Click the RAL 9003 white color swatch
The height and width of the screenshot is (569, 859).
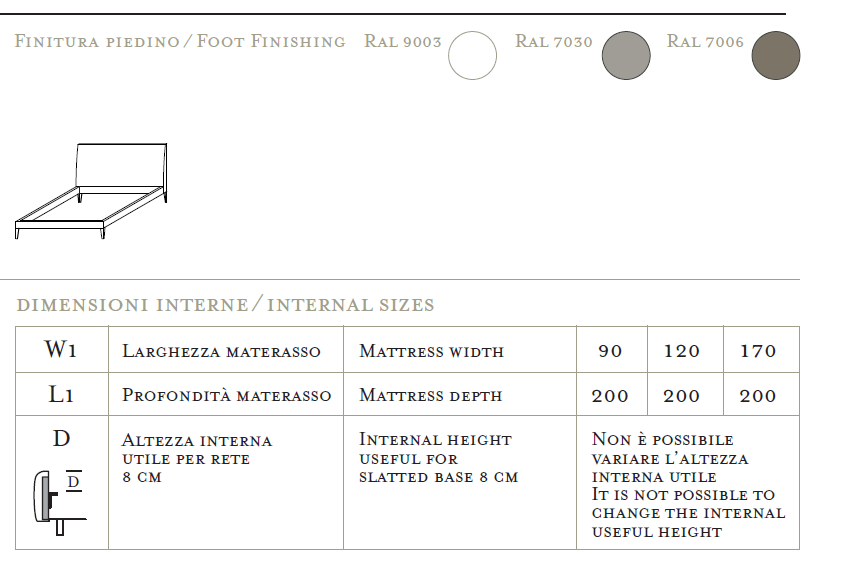[x=472, y=55]
